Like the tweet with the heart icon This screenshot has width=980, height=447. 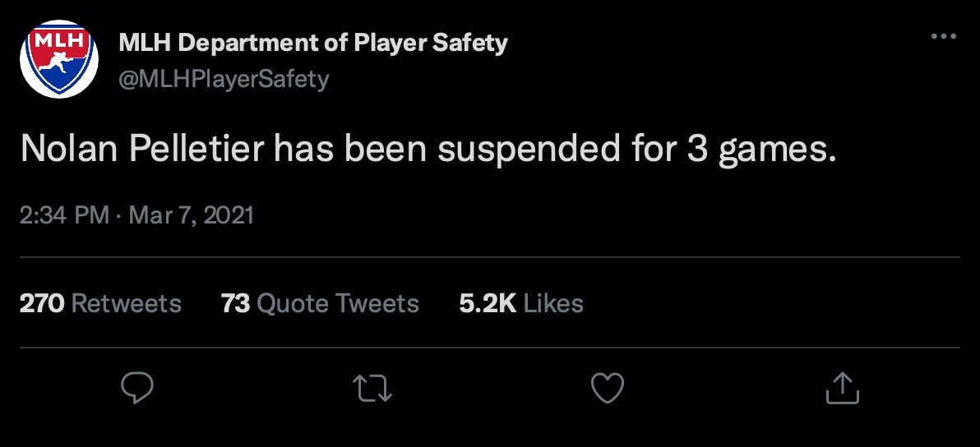(x=608, y=388)
